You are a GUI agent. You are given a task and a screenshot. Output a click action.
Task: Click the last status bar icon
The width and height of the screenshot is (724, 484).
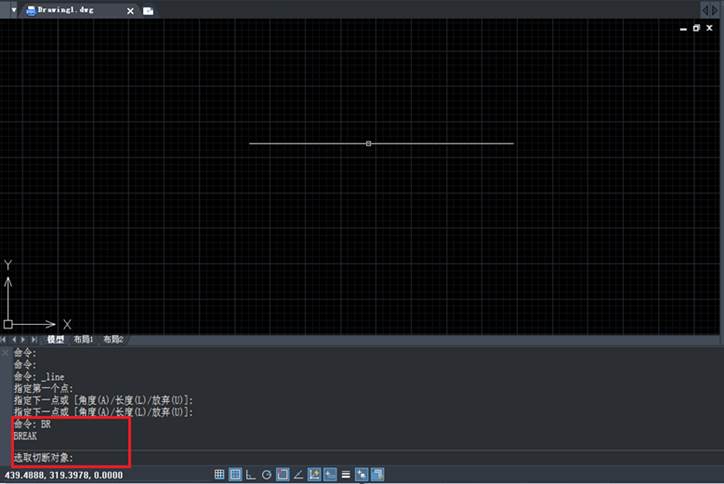point(377,474)
